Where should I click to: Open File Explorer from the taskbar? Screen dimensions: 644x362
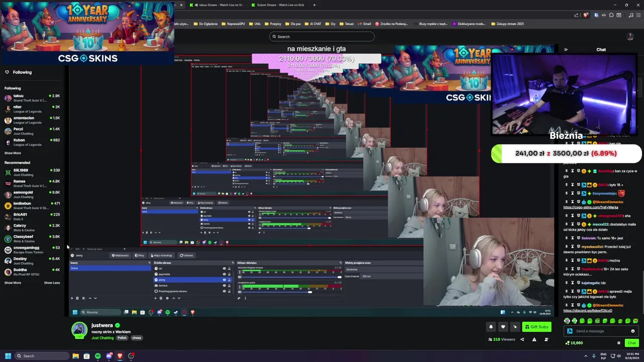click(x=75, y=356)
